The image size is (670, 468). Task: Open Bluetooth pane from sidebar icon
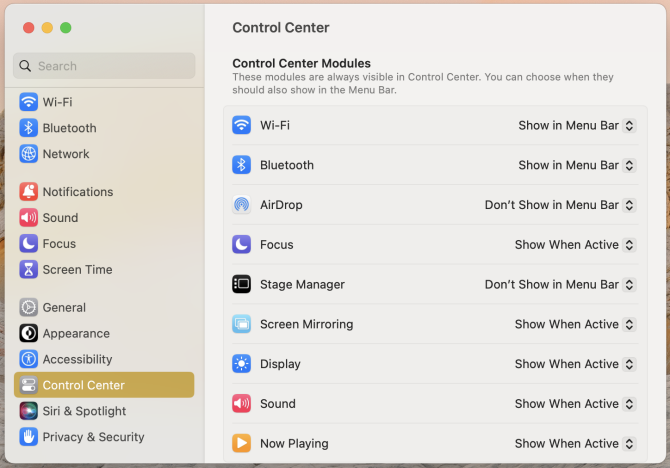point(29,128)
